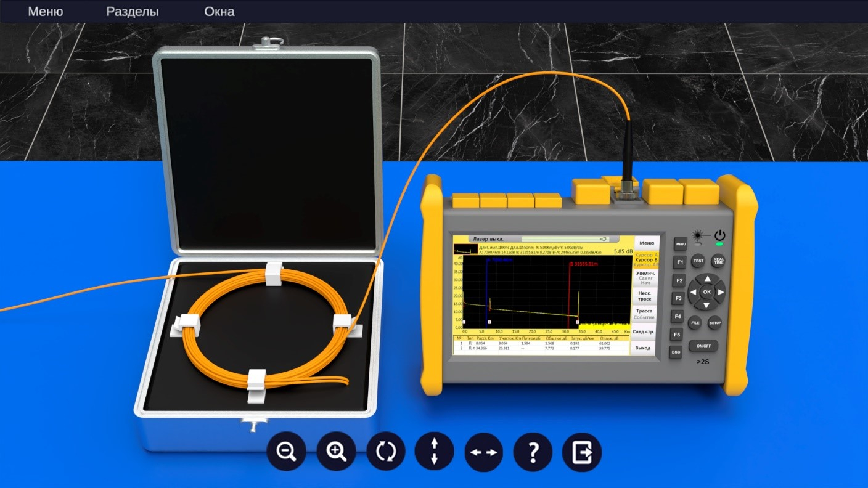
Task: Click red cursor B line on trace
Action: pos(569,290)
